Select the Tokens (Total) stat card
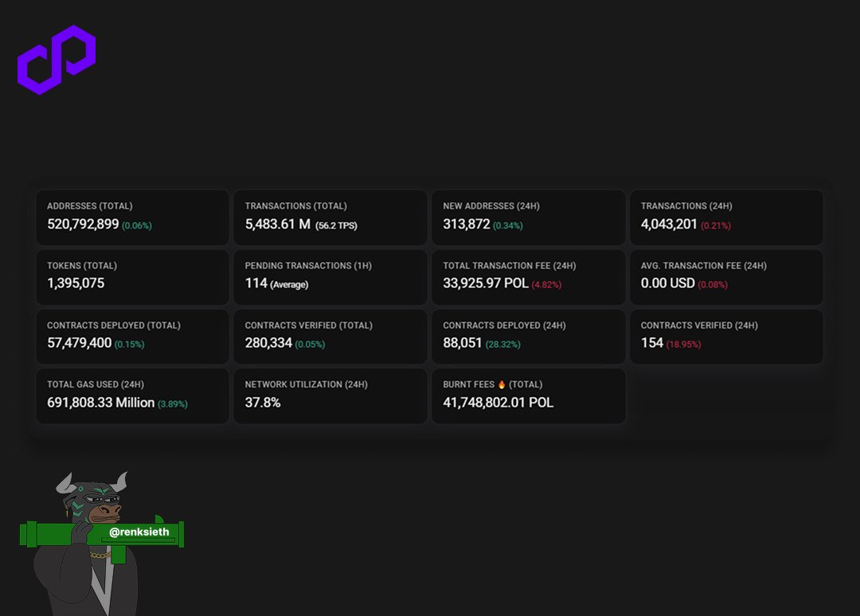Viewport: 860px width, 616px height. pos(132,277)
